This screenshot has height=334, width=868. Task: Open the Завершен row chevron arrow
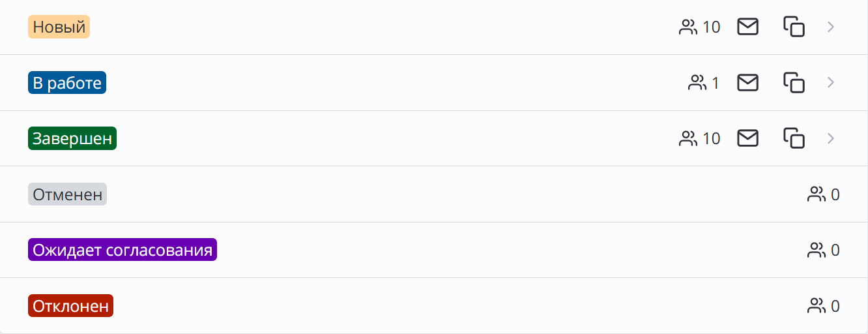pos(831,138)
